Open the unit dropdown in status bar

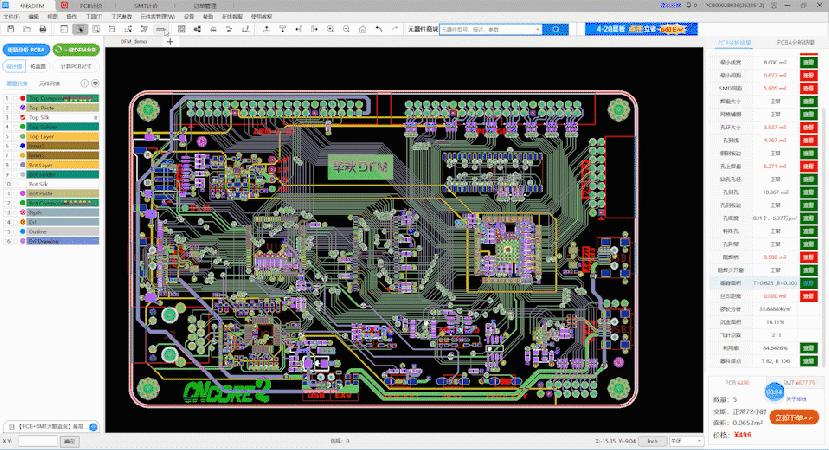(x=686, y=440)
